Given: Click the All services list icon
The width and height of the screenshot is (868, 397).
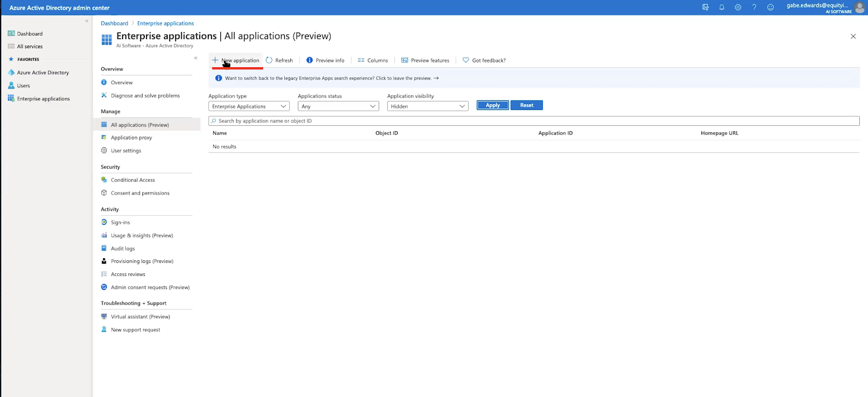Looking at the screenshot, I should tap(11, 47).
